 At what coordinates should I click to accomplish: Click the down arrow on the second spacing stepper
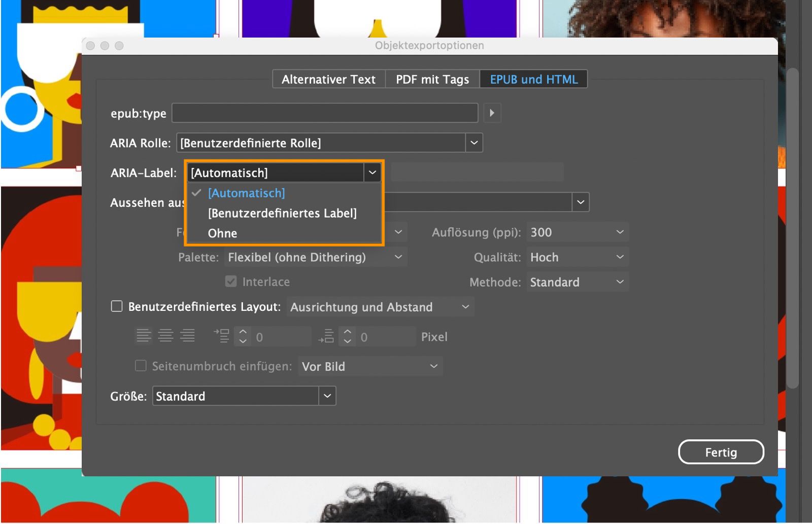click(x=348, y=340)
